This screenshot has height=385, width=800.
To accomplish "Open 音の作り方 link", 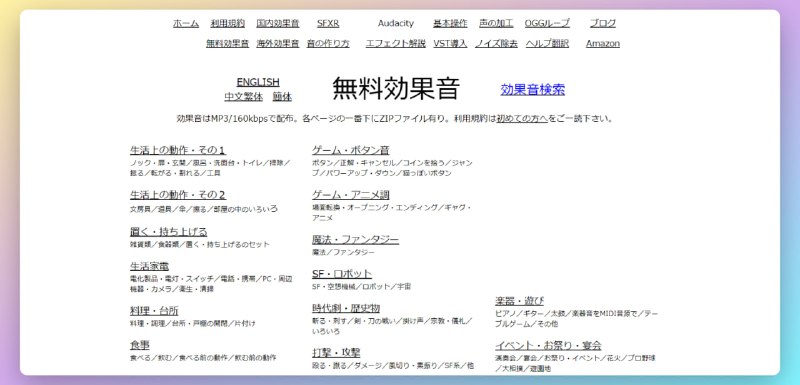I will pyautogui.click(x=328, y=44).
